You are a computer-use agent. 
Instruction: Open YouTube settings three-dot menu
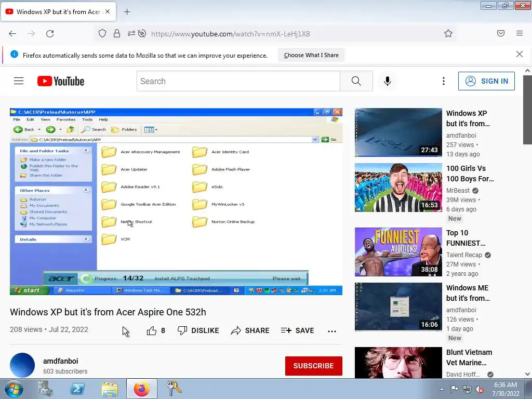tap(444, 81)
